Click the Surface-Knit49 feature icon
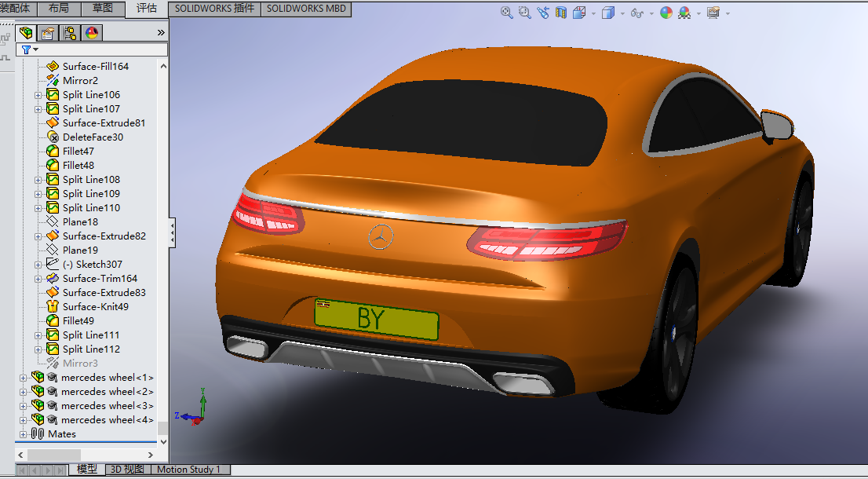The width and height of the screenshot is (868, 479). [53, 306]
